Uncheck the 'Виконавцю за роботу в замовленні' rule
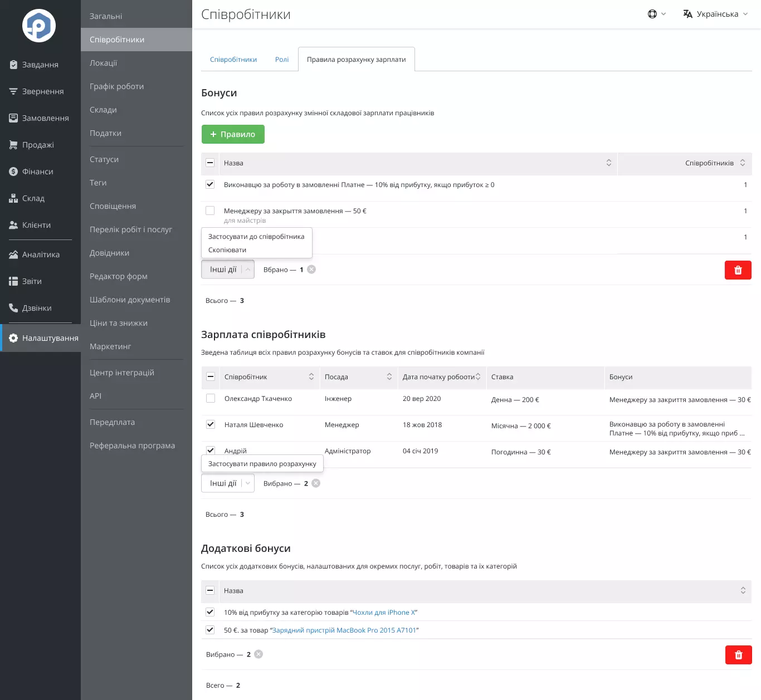The height and width of the screenshot is (700, 761). [210, 184]
